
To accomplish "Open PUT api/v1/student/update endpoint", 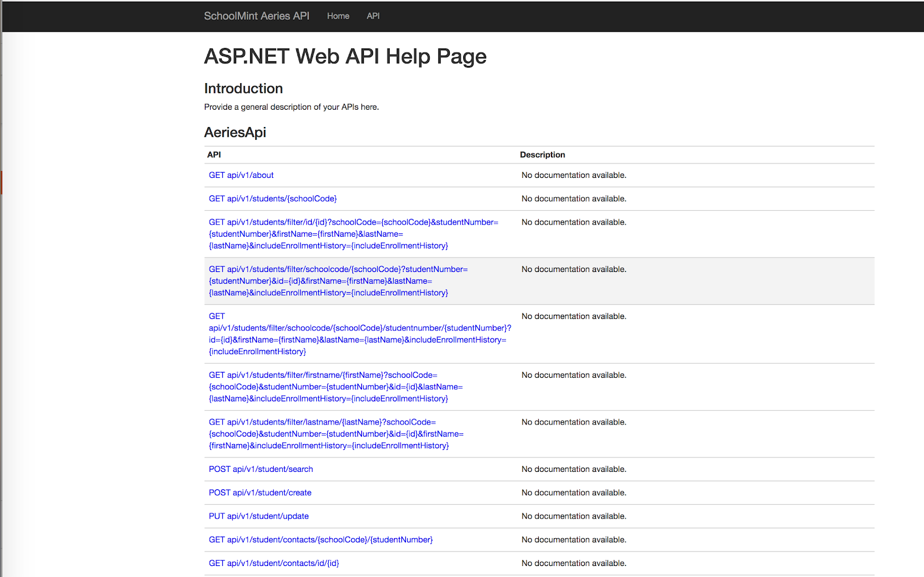I will pyautogui.click(x=259, y=516).
